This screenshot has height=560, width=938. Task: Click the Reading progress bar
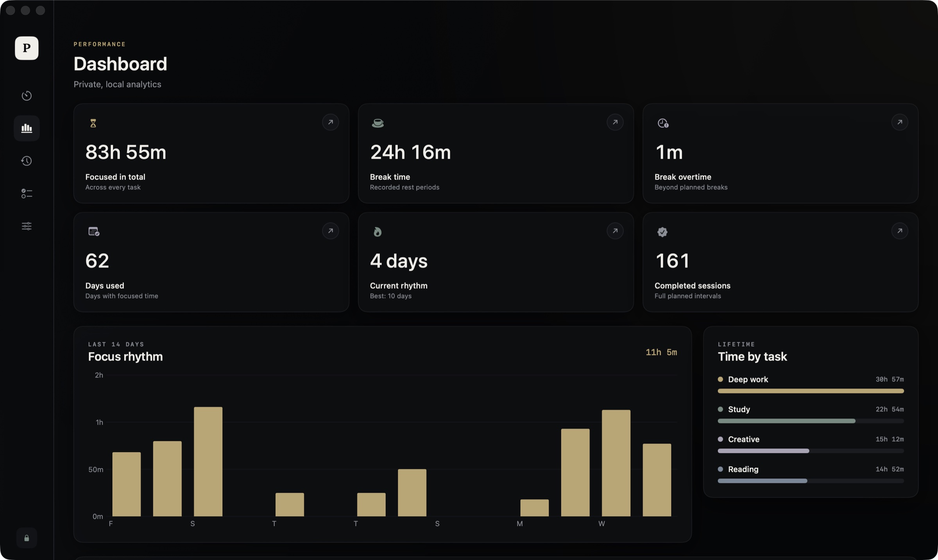pyautogui.click(x=811, y=481)
